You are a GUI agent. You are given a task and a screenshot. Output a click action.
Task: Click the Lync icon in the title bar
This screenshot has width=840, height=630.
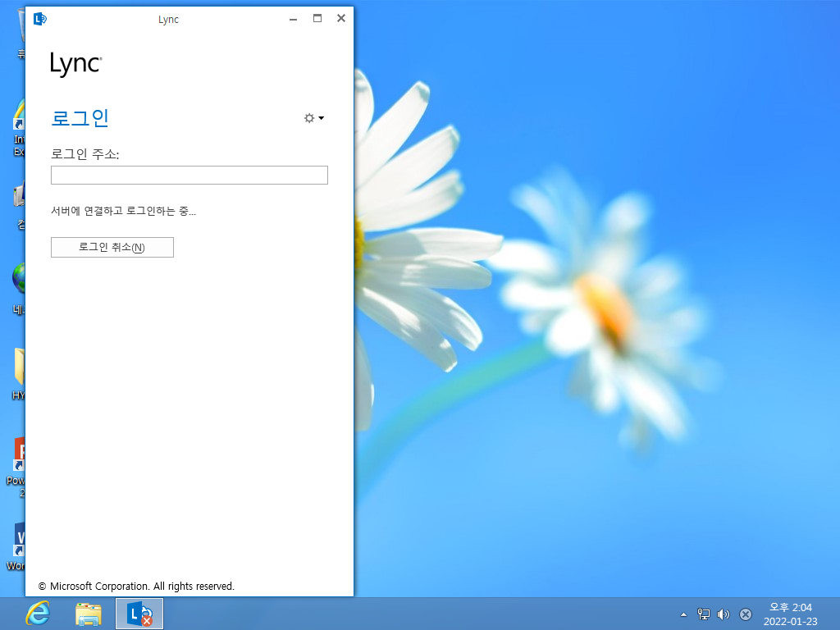(x=39, y=20)
